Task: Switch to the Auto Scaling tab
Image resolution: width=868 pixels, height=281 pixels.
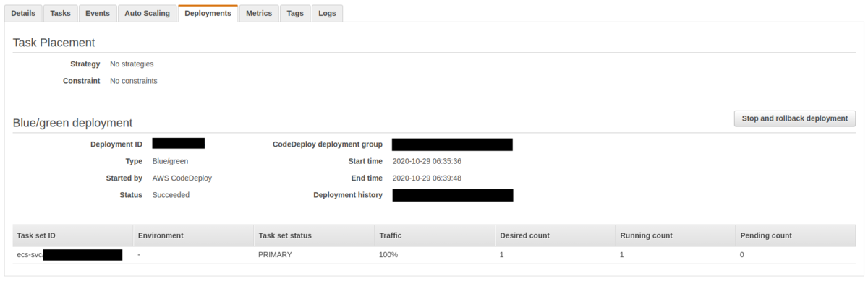Action: click(x=147, y=13)
